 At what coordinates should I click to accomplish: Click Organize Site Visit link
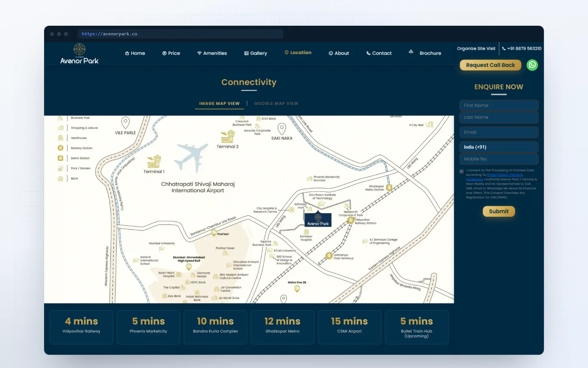click(476, 49)
